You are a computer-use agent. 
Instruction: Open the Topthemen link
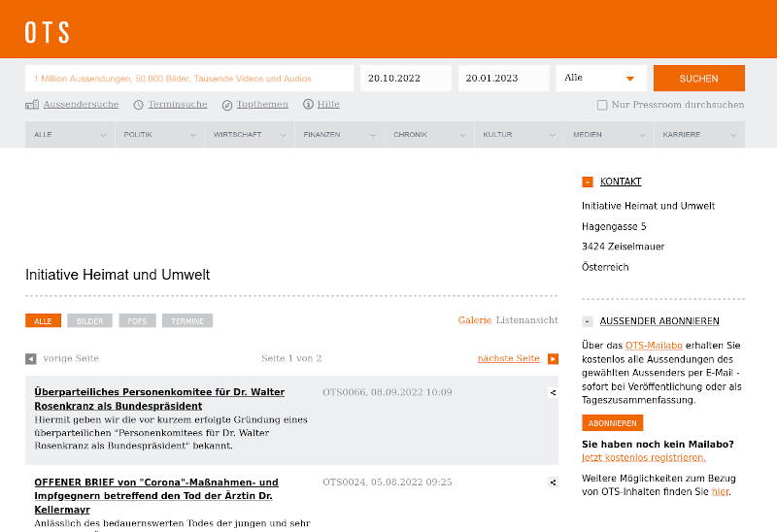[x=262, y=105]
